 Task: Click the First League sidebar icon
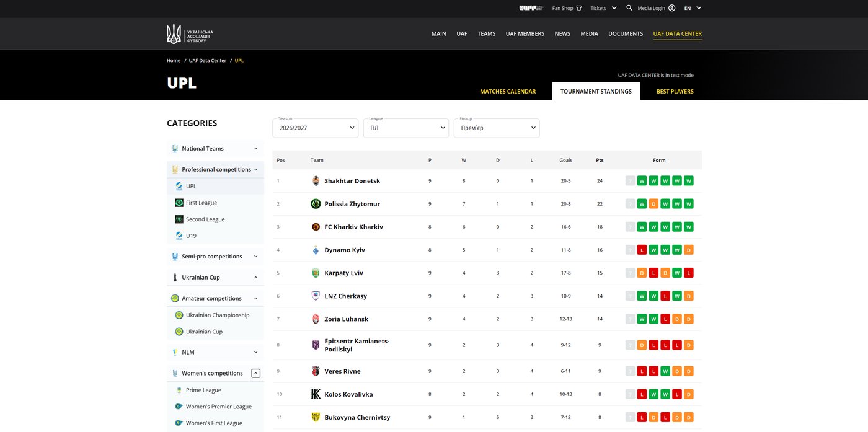coord(179,203)
